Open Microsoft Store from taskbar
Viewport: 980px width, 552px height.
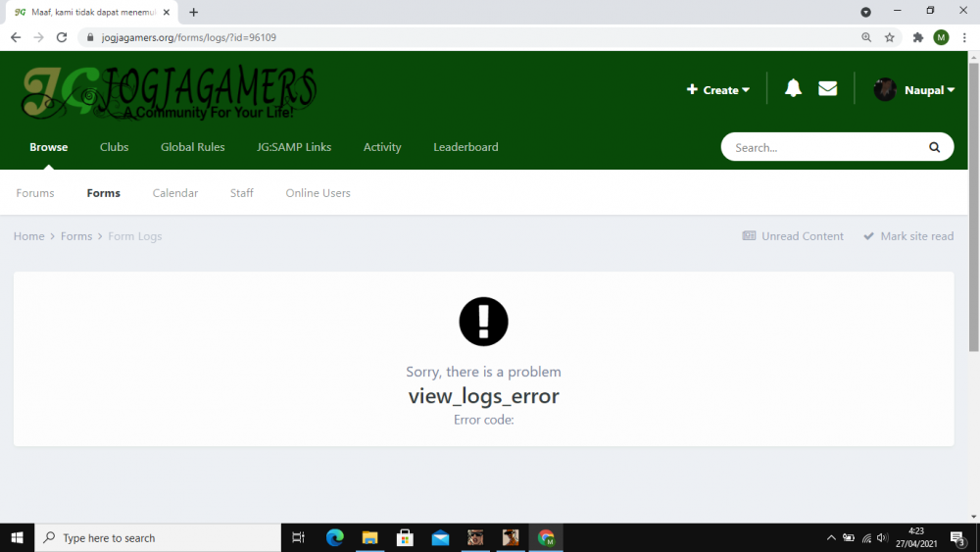[x=405, y=537]
